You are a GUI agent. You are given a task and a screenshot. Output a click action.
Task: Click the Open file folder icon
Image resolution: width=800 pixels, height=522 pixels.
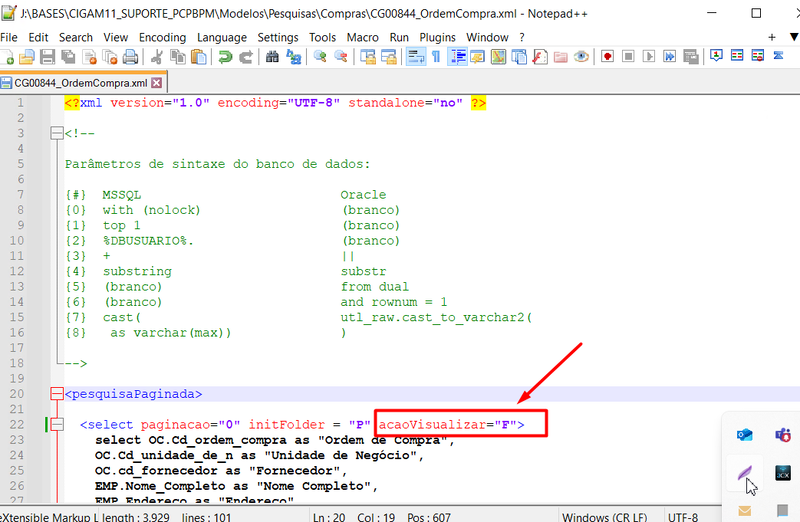tap(27, 57)
